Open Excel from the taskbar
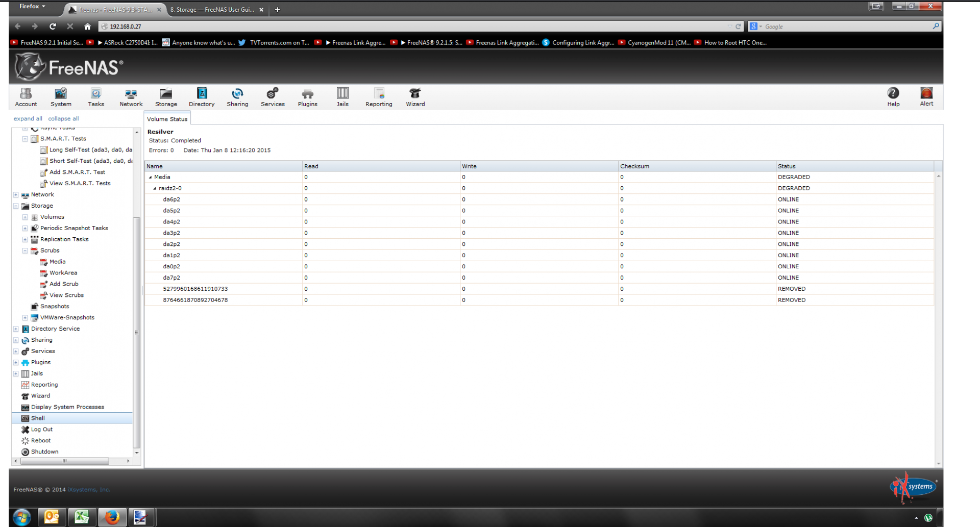Image resolution: width=980 pixels, height=527 pixels. [x=82, y=517]
